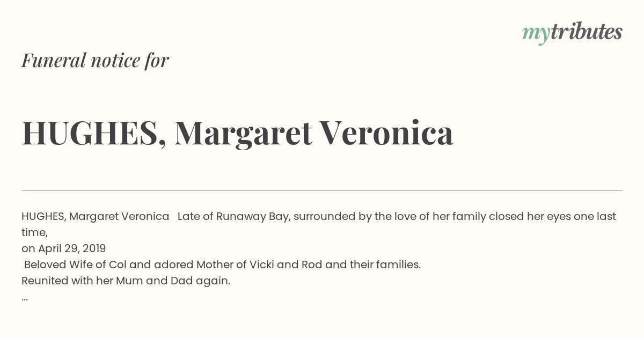Click the green "my" part of logo
644x338 pixels.
pyautogui.click(x=536, y=35)
